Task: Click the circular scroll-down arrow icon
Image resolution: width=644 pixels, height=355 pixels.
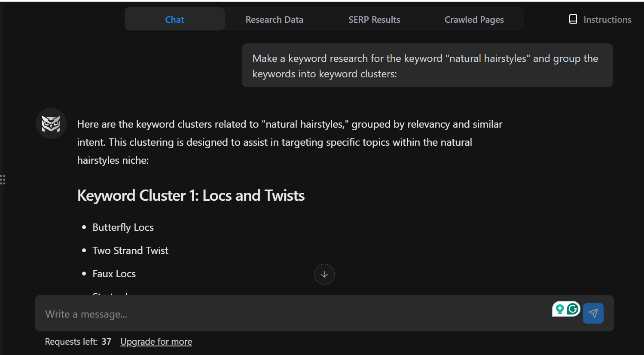Action: 324,274
